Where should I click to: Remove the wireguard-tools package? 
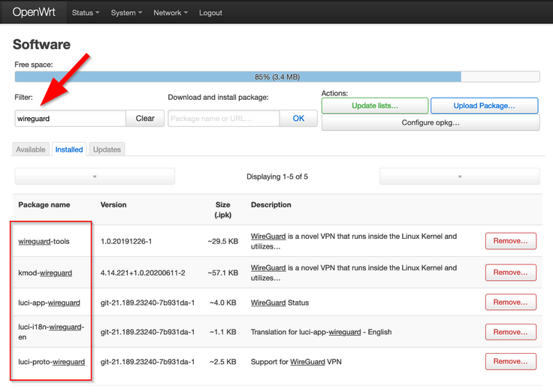coord(510,241)
